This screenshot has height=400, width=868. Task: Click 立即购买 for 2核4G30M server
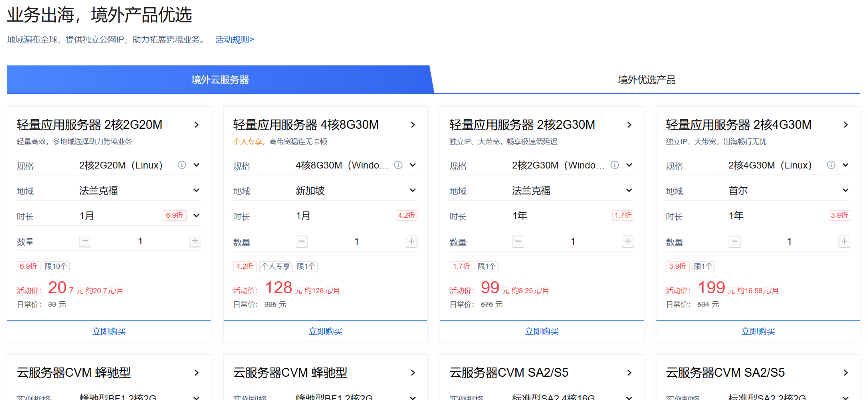758,331
